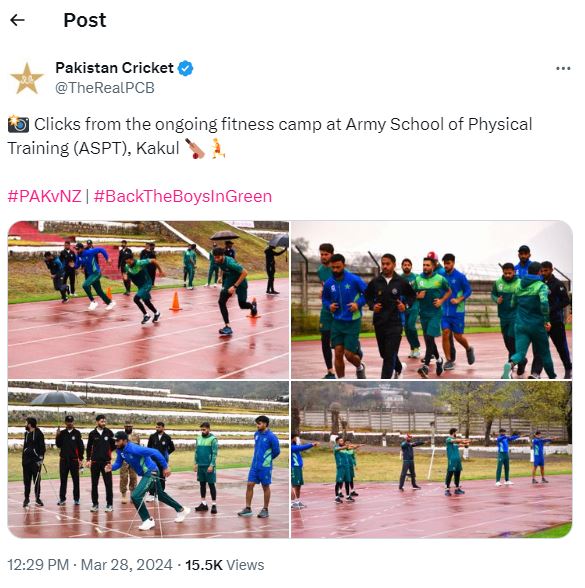Viewport: 585px width, 588px height.
Task: Go back using the left arrow
Action: [17, 20]
